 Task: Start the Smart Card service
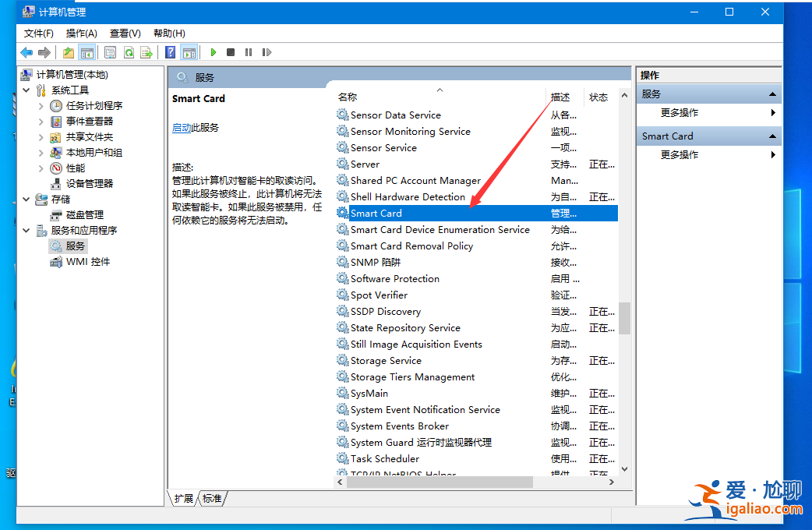pyautogui.click(x=213, y=52)
